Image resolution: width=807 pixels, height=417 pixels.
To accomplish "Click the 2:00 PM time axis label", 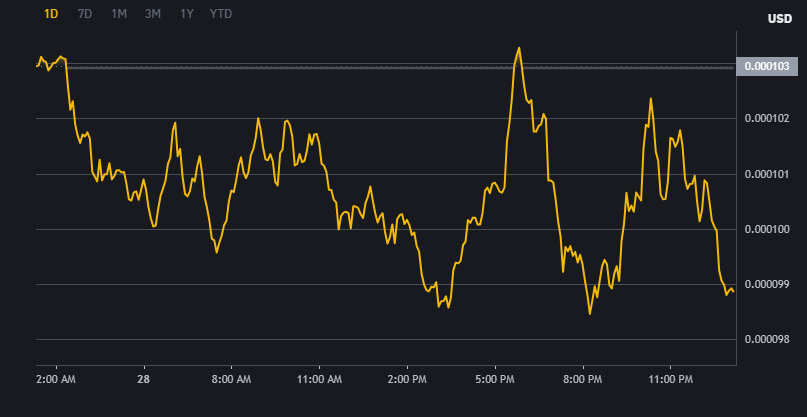I will pos(408,380).
